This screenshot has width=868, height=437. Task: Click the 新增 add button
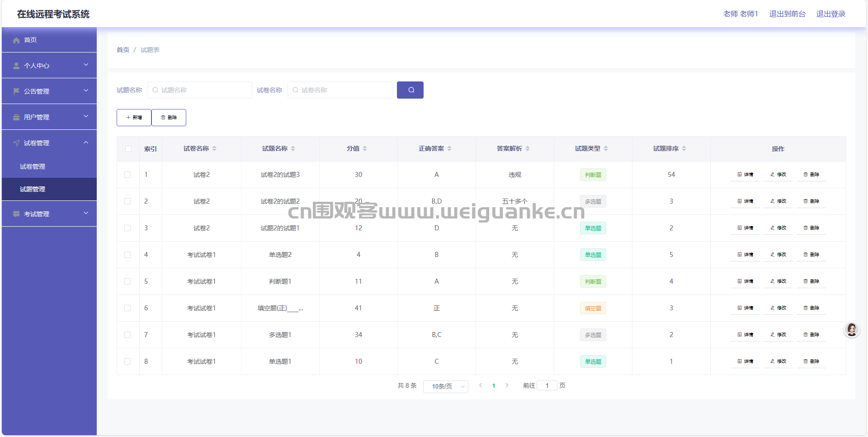134,118
